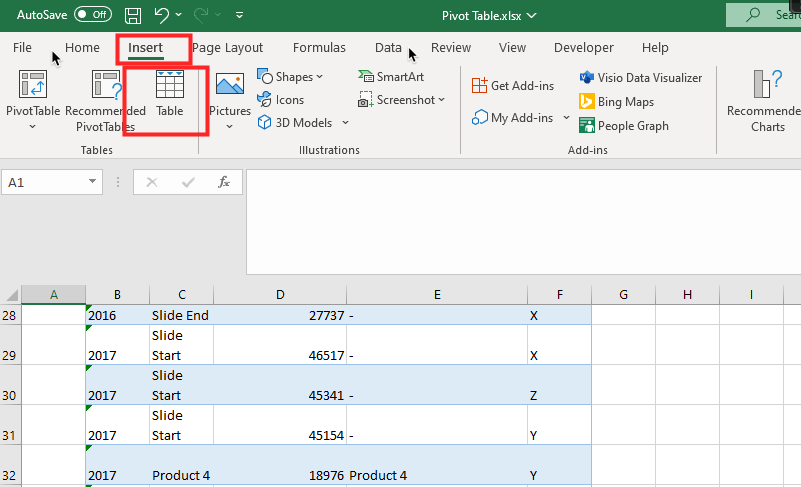Click the Recommended Charts button

[767, 100]
